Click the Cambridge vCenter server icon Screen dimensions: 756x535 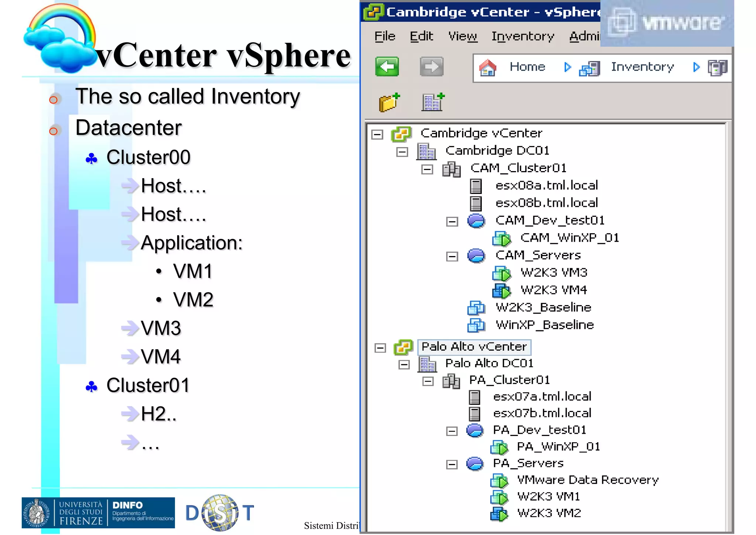401,134
